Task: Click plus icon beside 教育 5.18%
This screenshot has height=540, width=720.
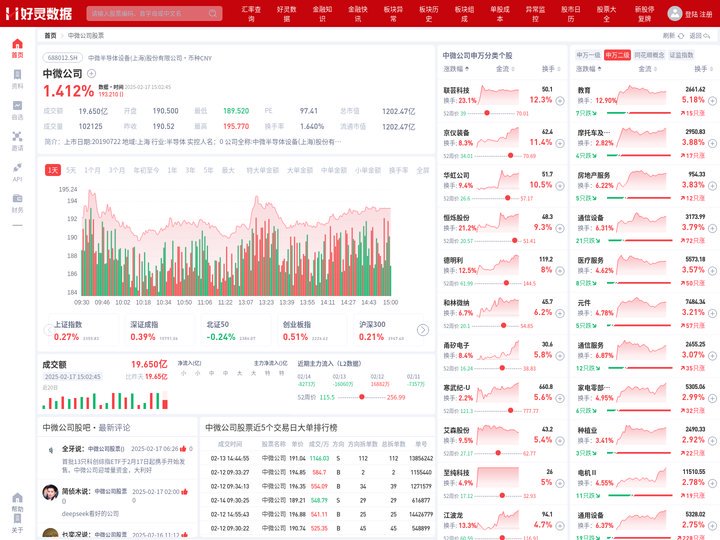Action: point(712,101)
